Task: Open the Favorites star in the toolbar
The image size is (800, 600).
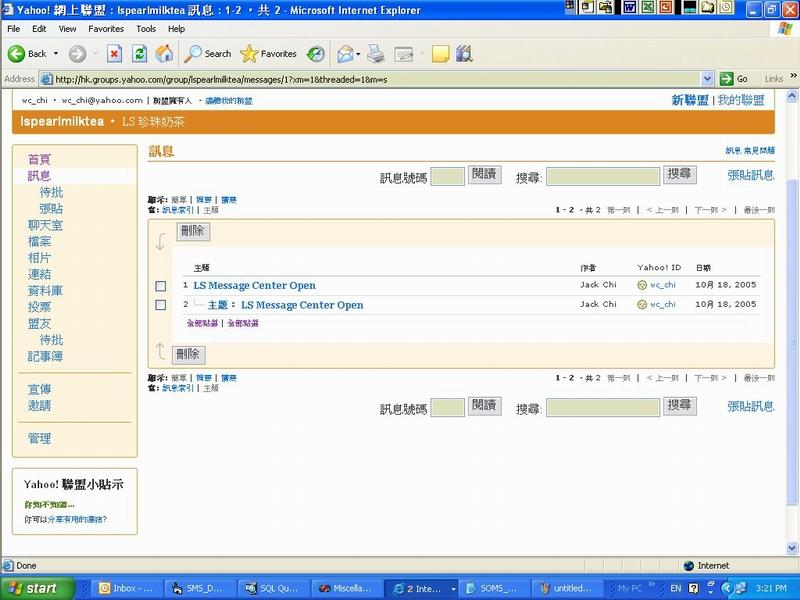Action: (x=268, y=54)
